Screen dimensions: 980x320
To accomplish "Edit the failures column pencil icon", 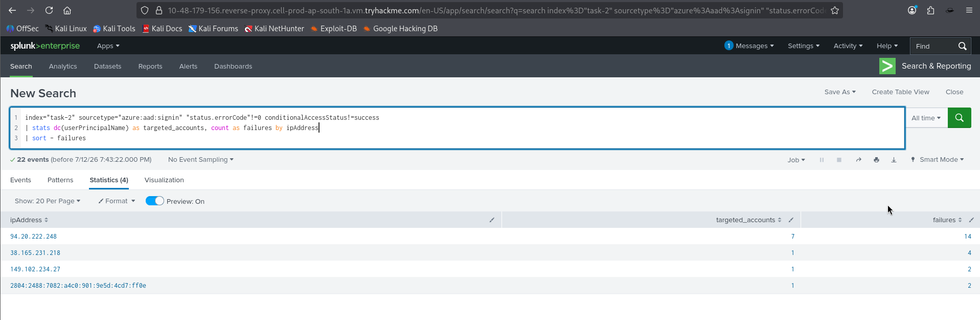I will [x=971, y=220].
